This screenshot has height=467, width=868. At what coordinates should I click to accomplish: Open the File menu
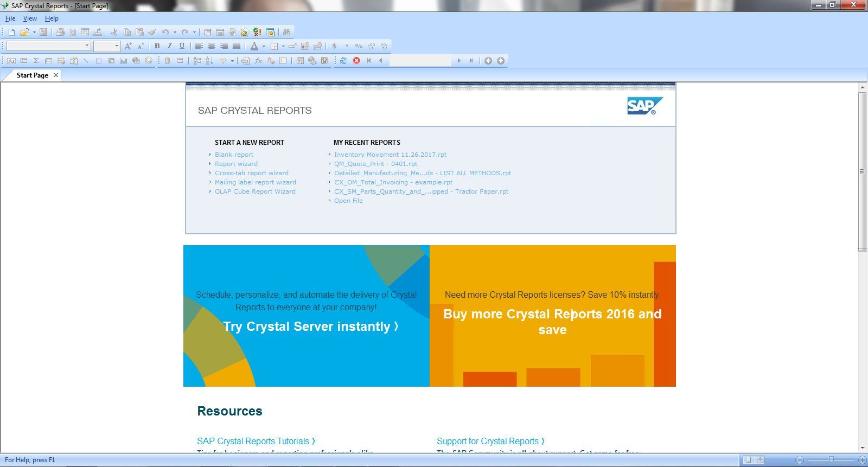(x=10, y=18)
